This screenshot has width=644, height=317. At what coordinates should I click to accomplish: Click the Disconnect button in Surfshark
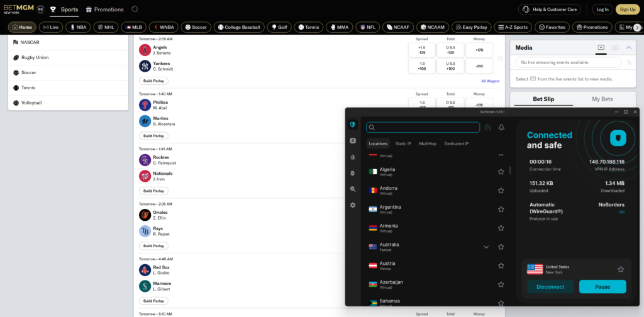pos(550,287)
